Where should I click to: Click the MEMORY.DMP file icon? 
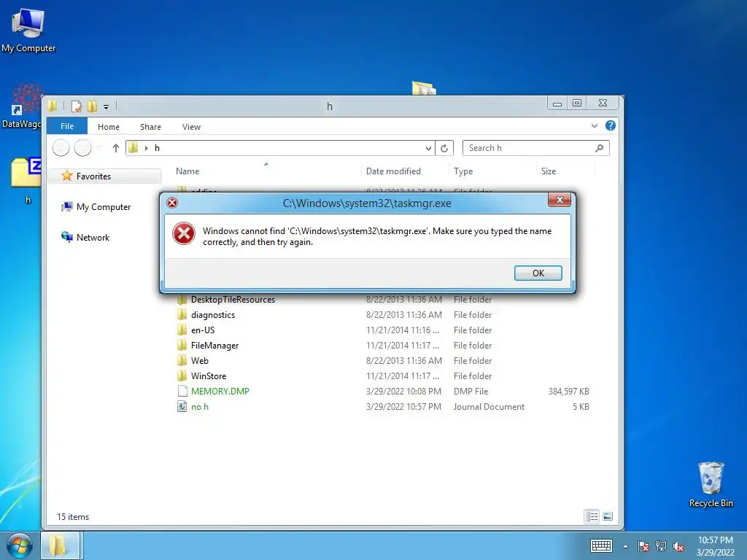[x=182, y=391]
